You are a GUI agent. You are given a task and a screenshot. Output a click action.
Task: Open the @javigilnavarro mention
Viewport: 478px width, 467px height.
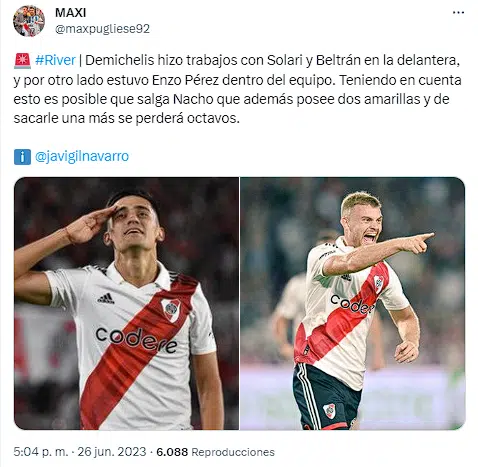tap(82, 156)
